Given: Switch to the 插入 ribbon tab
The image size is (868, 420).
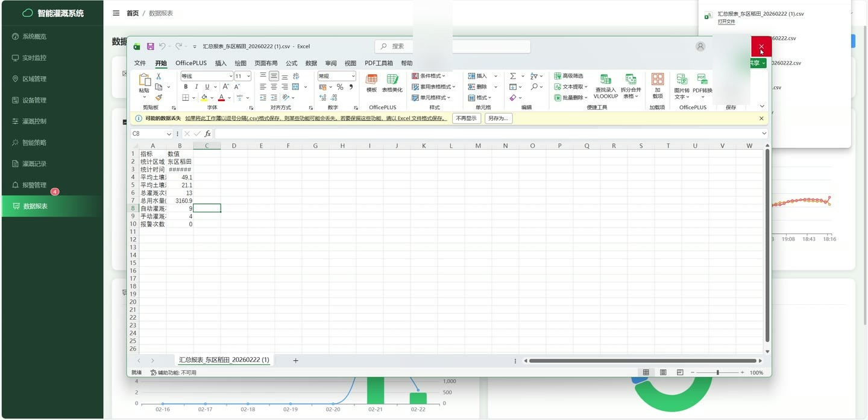Looking at the screenshot, I should tap(221, 63).
